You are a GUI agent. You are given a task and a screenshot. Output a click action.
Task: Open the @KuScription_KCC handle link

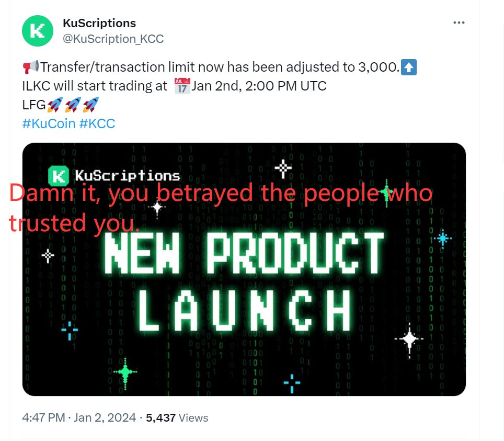coord(113,39)
